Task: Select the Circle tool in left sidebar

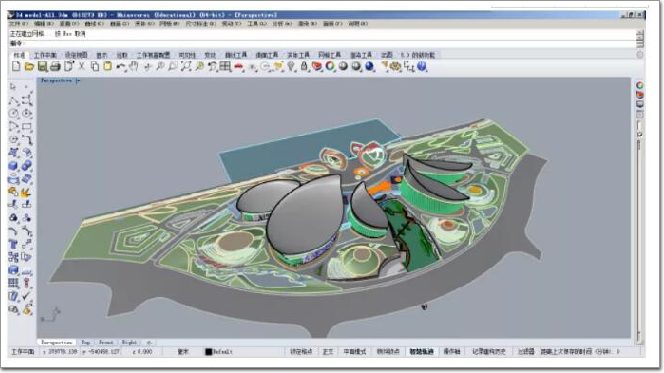Action: coord(14,113)
